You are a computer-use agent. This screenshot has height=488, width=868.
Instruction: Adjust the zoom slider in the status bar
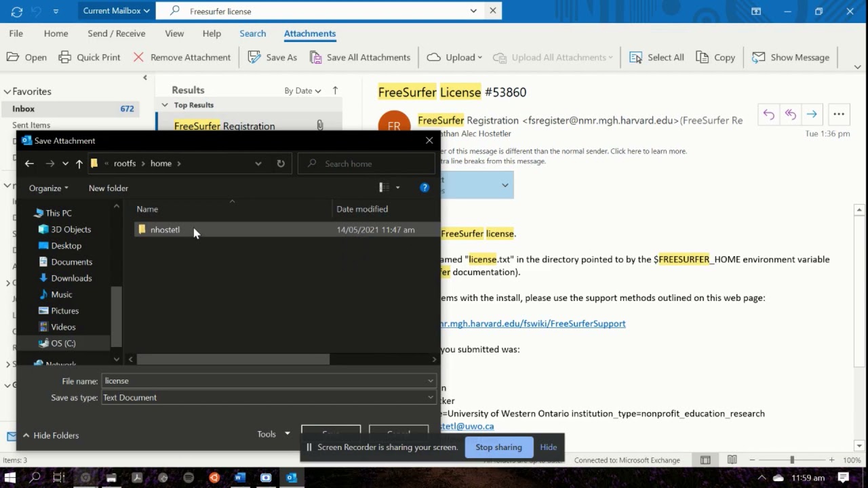(791, 460)
